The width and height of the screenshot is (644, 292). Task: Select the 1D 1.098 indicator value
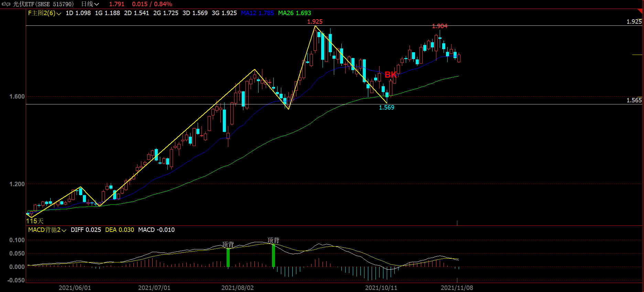[x=78, y=13]
